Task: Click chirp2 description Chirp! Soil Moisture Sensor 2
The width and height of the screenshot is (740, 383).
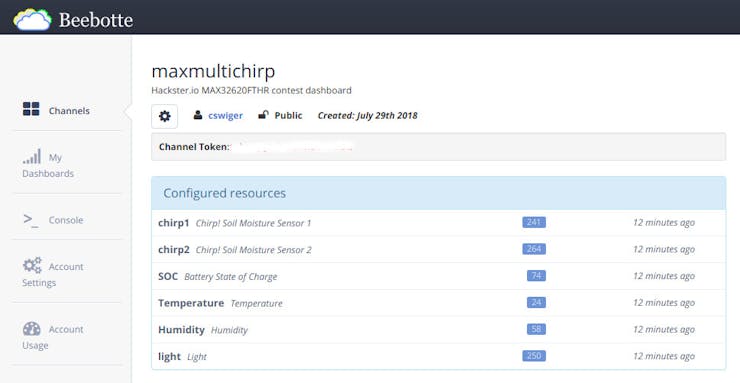Action: [253, 250]
